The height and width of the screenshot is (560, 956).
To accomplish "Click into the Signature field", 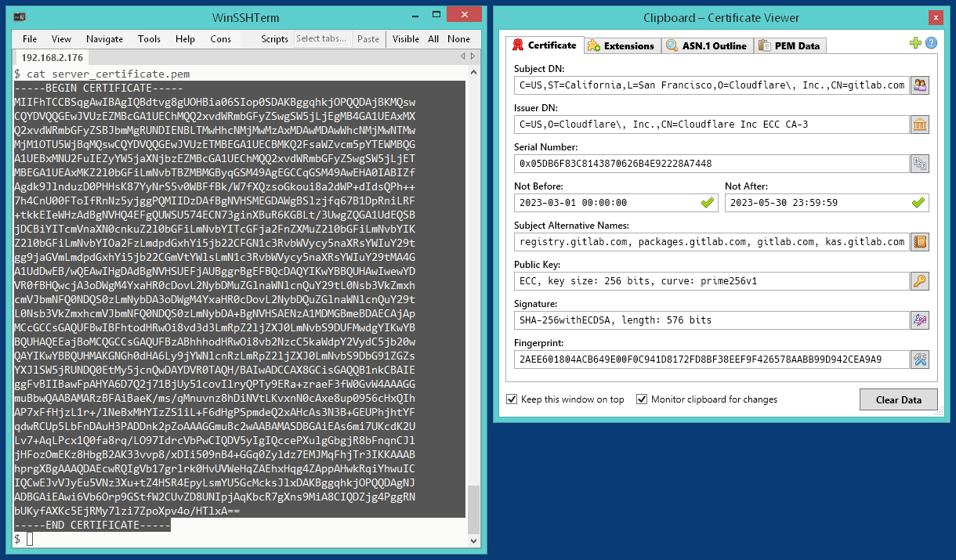I will tap(712, 320).
